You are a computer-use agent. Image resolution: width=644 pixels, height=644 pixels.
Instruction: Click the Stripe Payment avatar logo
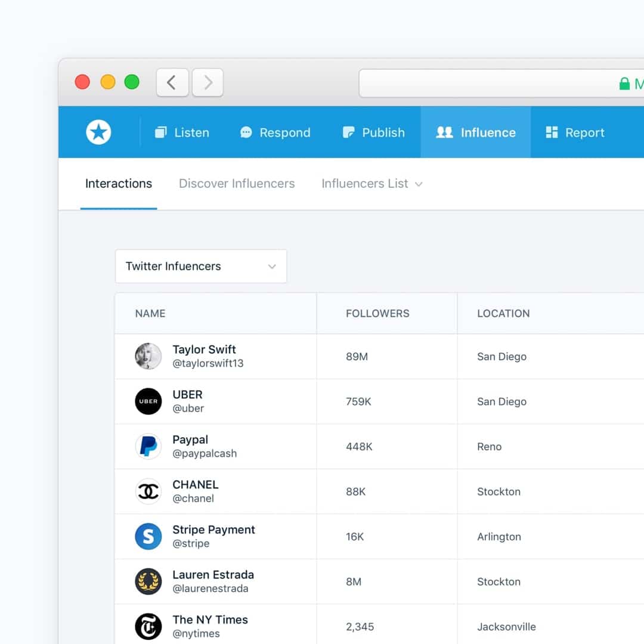point(148,537)
